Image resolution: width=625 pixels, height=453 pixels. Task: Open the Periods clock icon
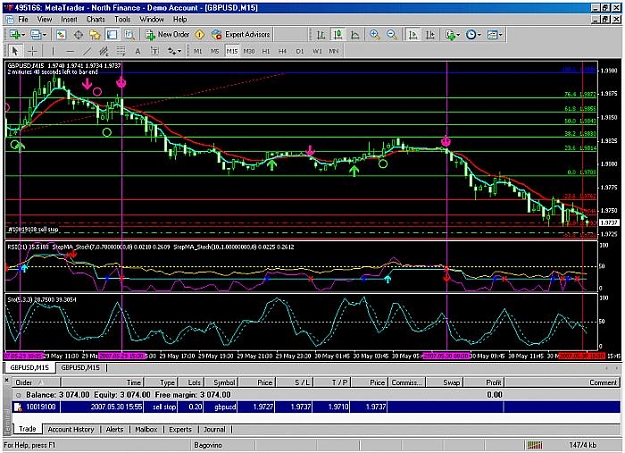pos(471,35)
